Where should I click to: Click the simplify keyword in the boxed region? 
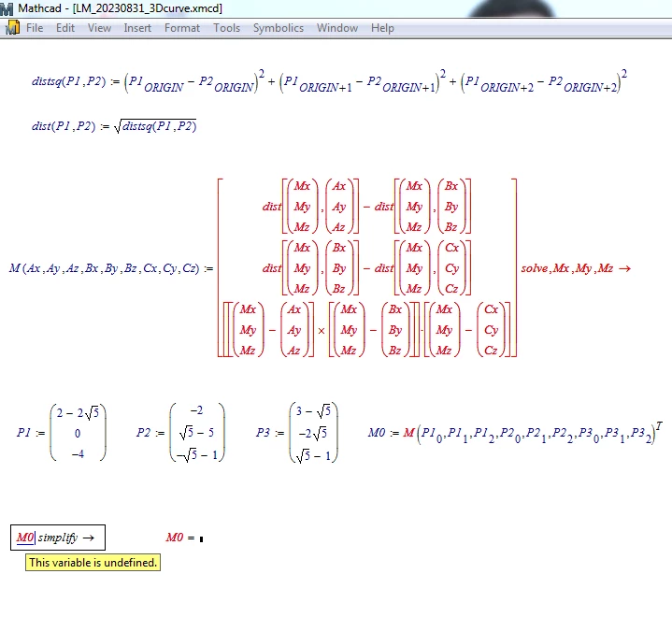(x=58, y=538)
